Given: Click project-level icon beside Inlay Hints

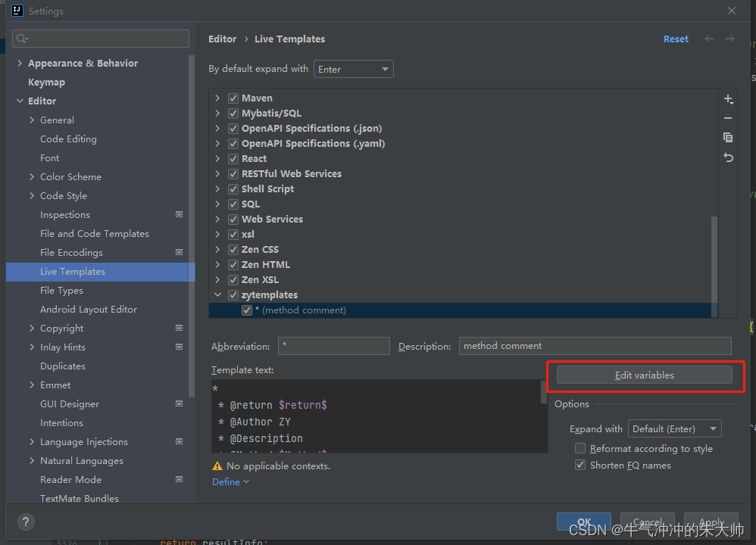Looking at the screenshot, I should tap(179, 347).
